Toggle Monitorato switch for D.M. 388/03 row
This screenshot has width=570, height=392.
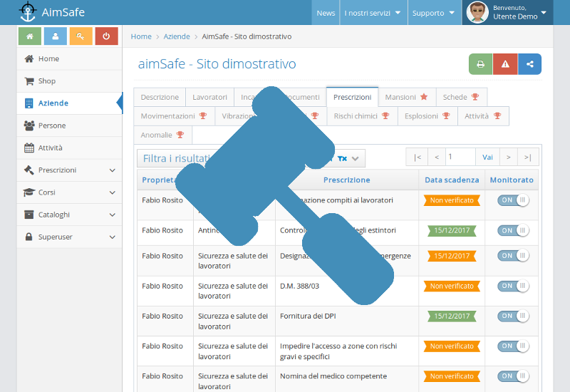pos(513,286)
